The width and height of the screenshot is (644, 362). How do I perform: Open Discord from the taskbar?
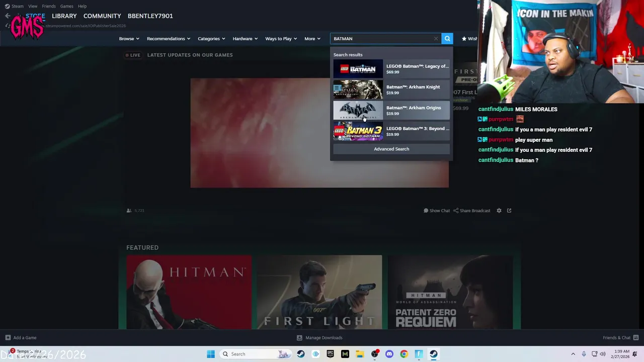coord(389,354)
